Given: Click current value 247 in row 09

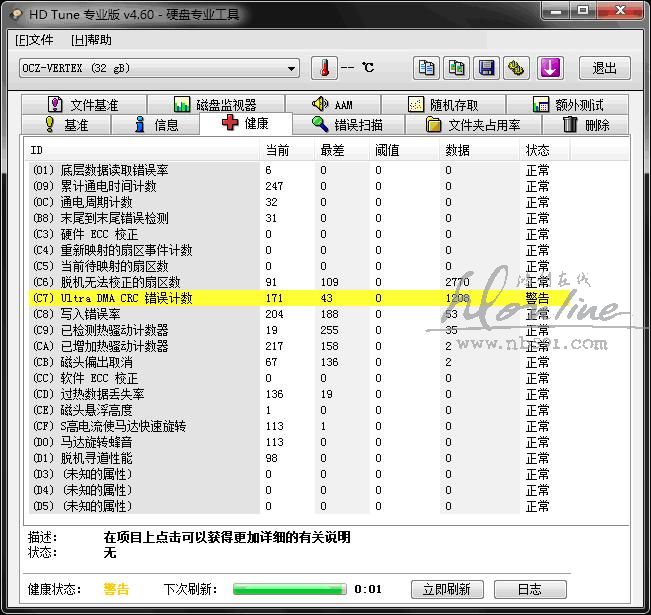Looking at the screenshot, I should 274,186.
